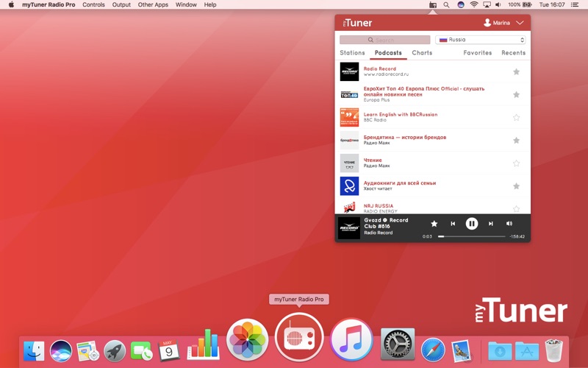This screenshot has height=368, width=588.
Task: Open Numbers chart icon in Dock
Action: (204, 344)
